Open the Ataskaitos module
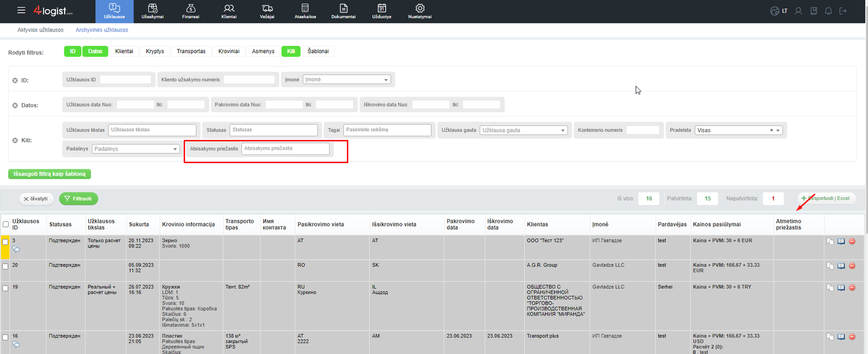The image size is (868, 354). [x=305, y=11]
